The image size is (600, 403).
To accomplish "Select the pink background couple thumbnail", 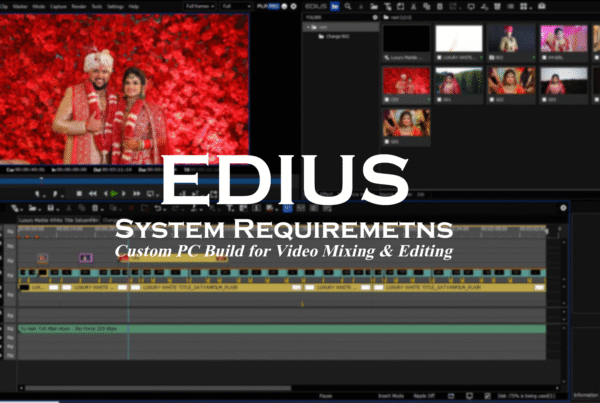I will click(564, 39).
